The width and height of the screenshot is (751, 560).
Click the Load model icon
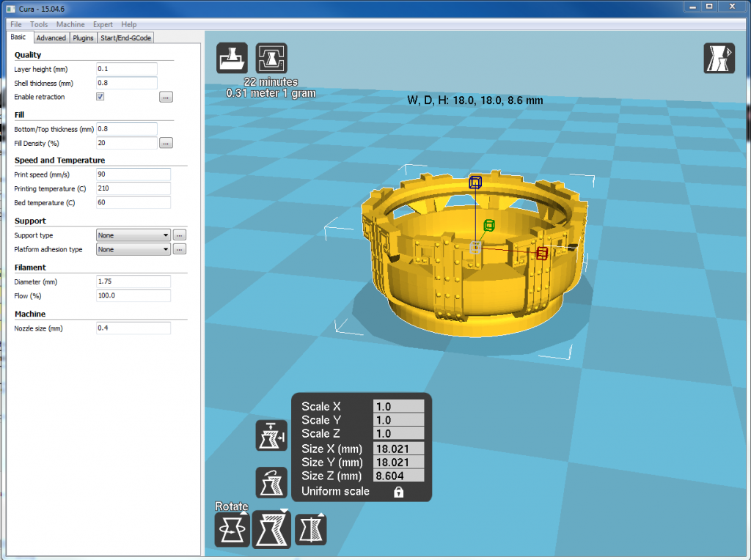pos(232,59)
